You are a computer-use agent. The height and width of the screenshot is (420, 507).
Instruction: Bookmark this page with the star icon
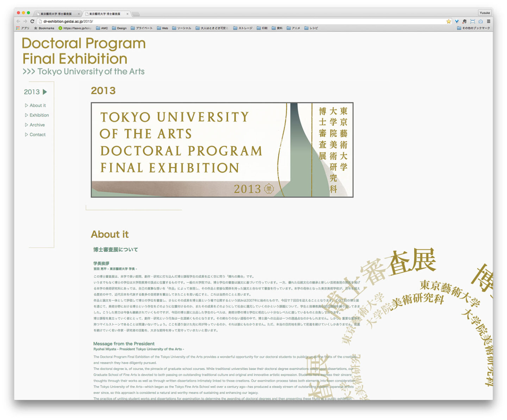(x=449, y=21)
